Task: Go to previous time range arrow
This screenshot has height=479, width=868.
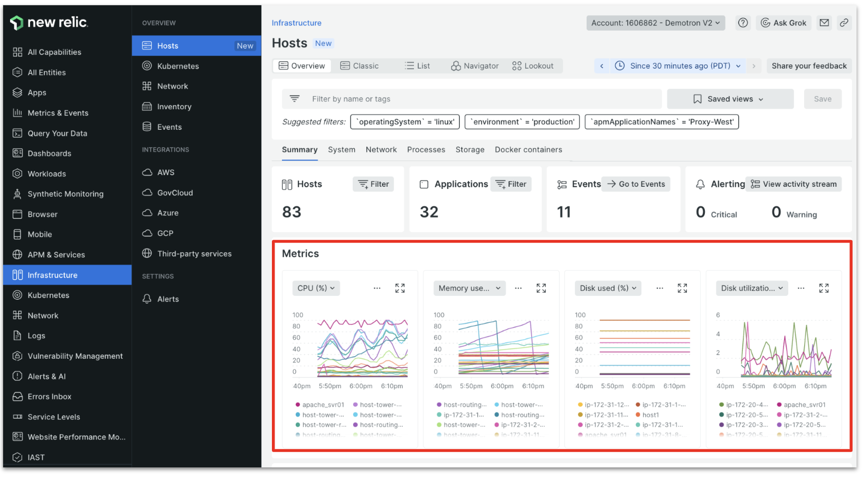Action: (602, 66)
